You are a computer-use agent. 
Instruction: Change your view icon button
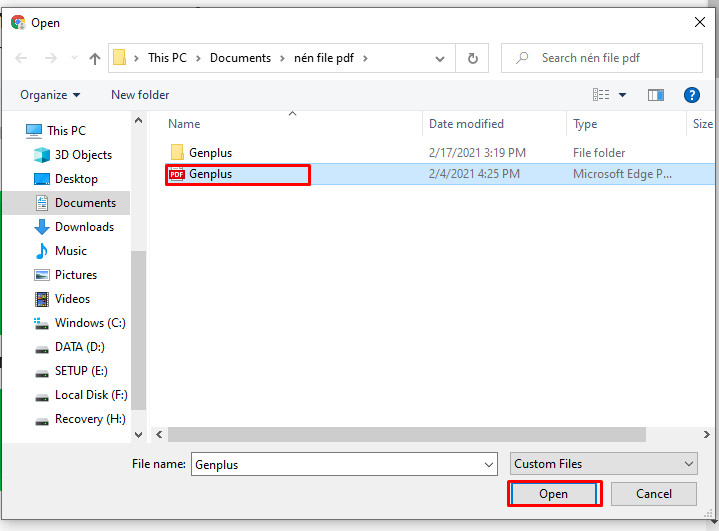click(601, 95)
